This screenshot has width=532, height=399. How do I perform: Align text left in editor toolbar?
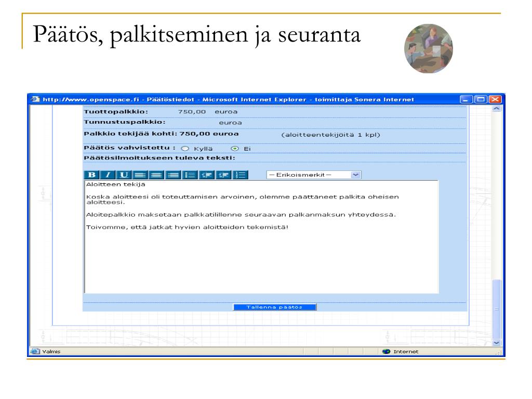[x=140, y=175]
